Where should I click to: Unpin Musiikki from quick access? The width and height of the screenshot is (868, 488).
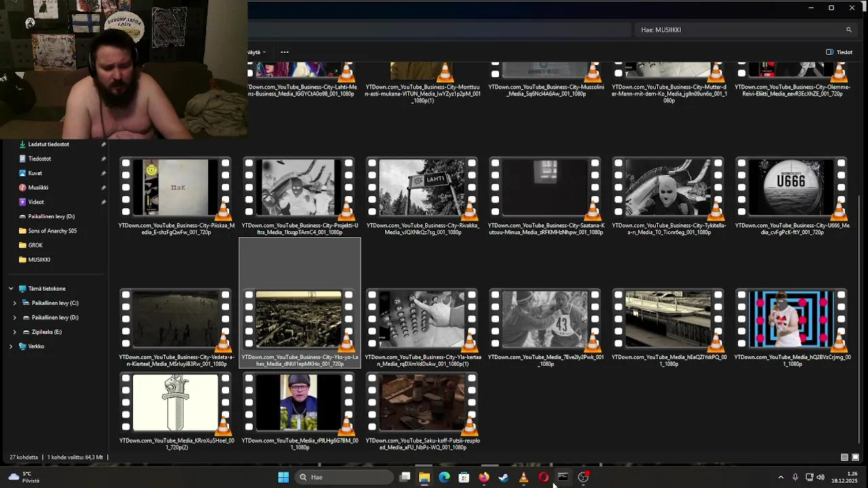click(104, 188)
